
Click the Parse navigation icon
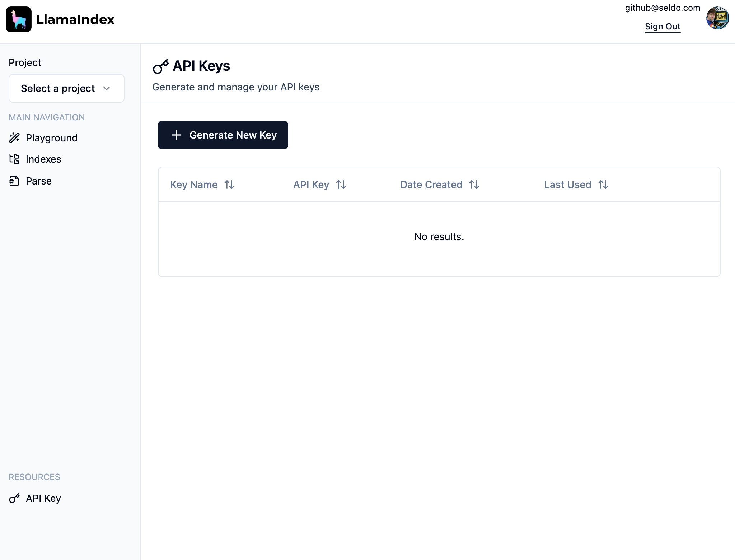click(14, 181)
